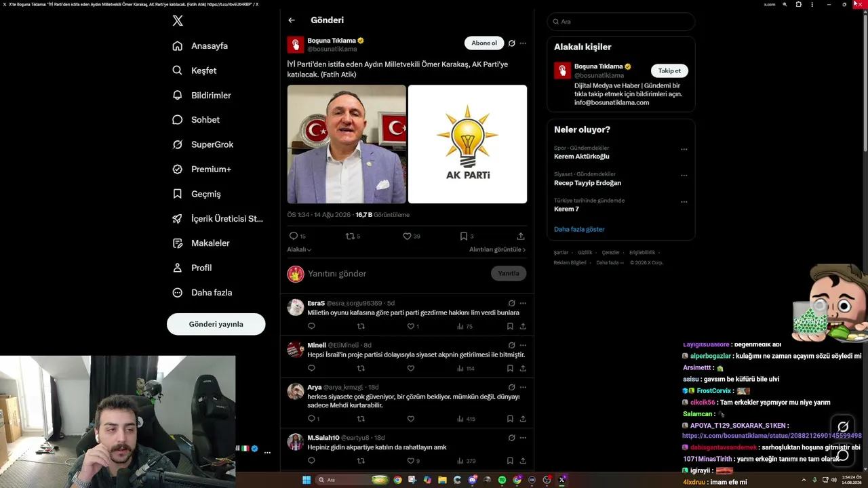868x488 pixels.
Task: Click the Takip et button
Action: point(669,70)
